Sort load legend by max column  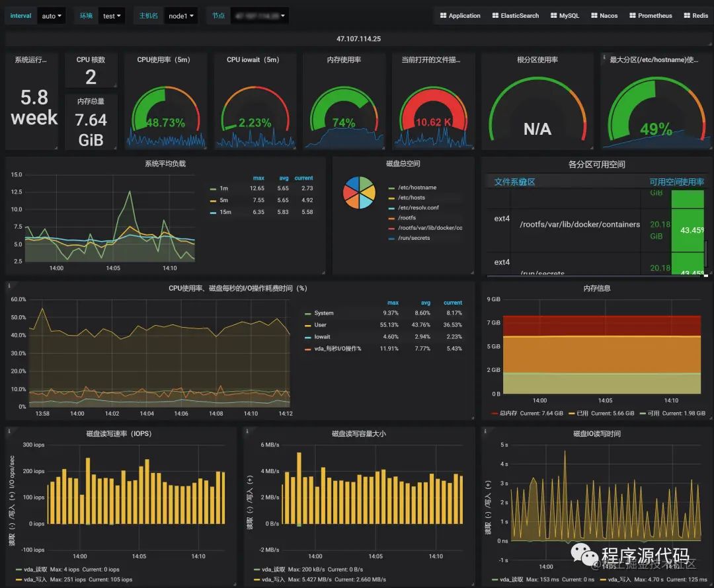tap(258, 178)
